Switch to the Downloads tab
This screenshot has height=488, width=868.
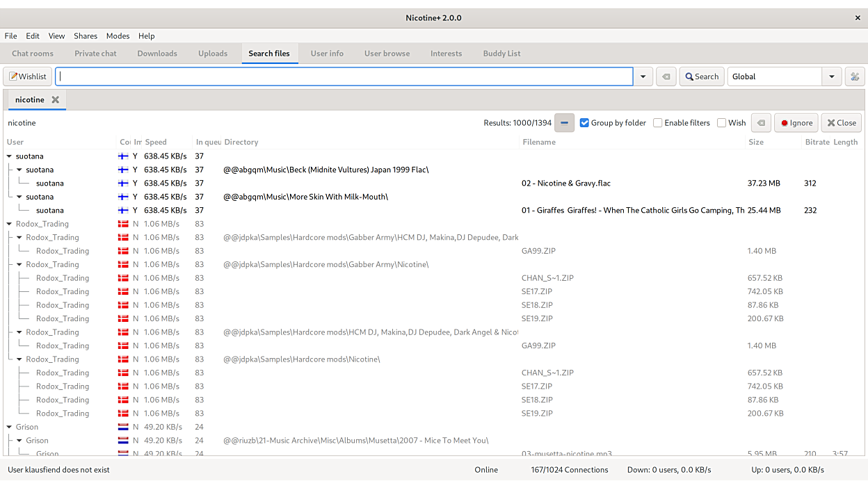(157, 54)
